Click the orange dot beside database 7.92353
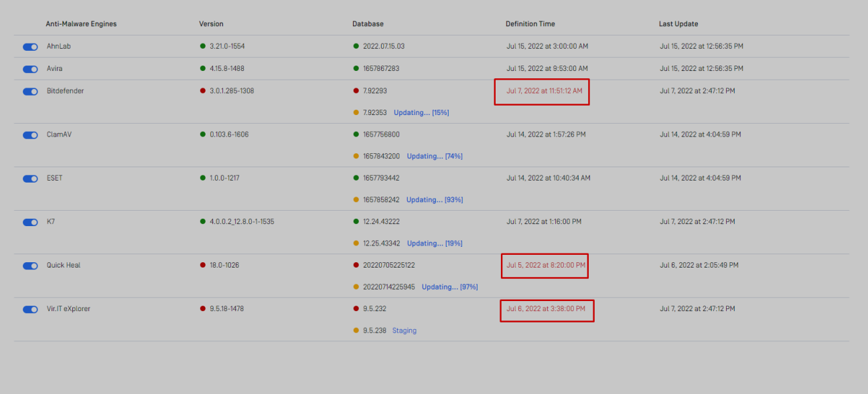This screenshot has width=868, height=394. click(356, 112)
